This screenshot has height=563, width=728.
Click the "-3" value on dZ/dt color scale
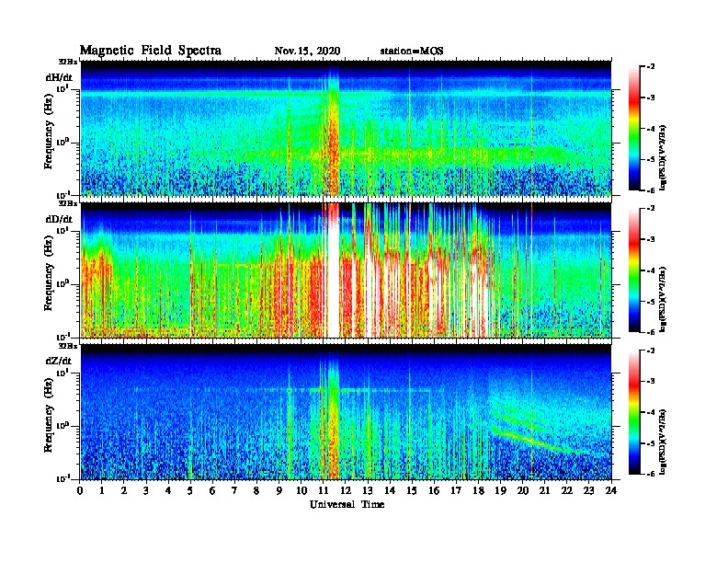[651, 381]
